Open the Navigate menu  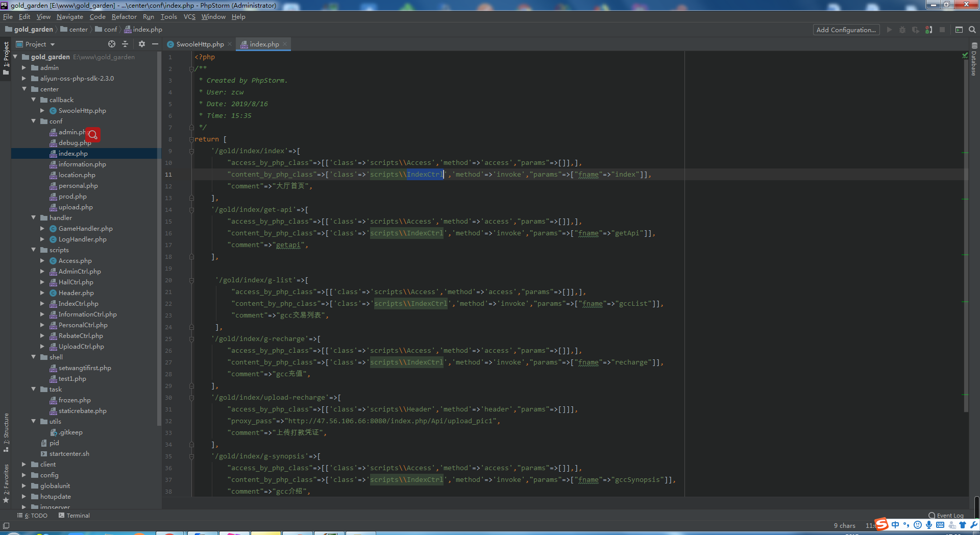[69, 17]
